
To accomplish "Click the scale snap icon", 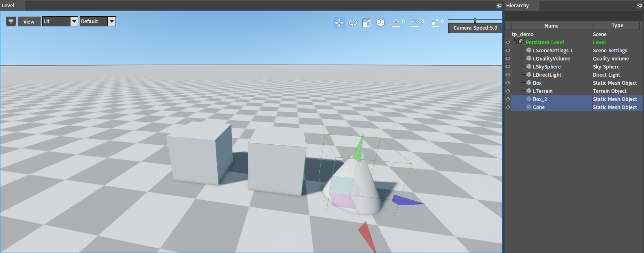I will point(435,23).
